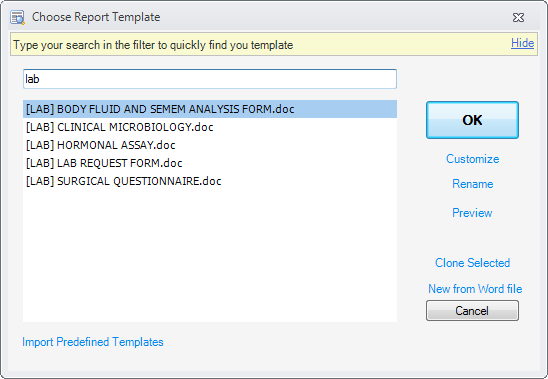Open the Customize link
This screenshot has width=548, height=379.
click(473, 159)
